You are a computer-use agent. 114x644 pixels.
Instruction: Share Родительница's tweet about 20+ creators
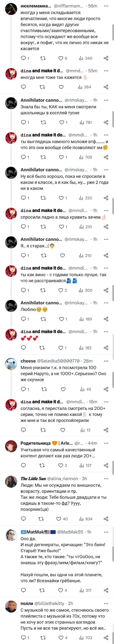106,465
